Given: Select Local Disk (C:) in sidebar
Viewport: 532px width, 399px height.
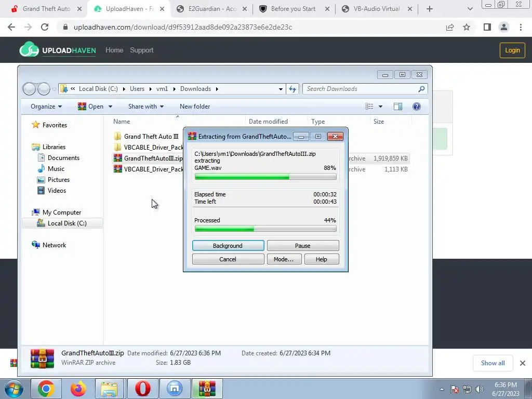Looking at the screenshot, I should (62, 223).
